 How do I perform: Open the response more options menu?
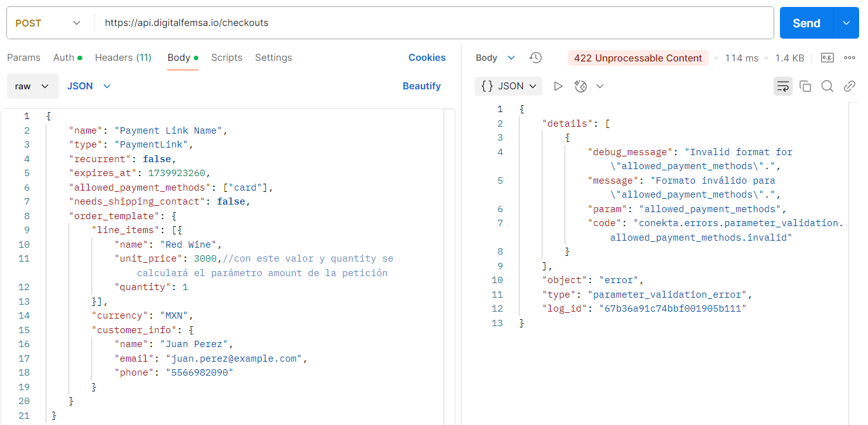[x=850, y=58]
